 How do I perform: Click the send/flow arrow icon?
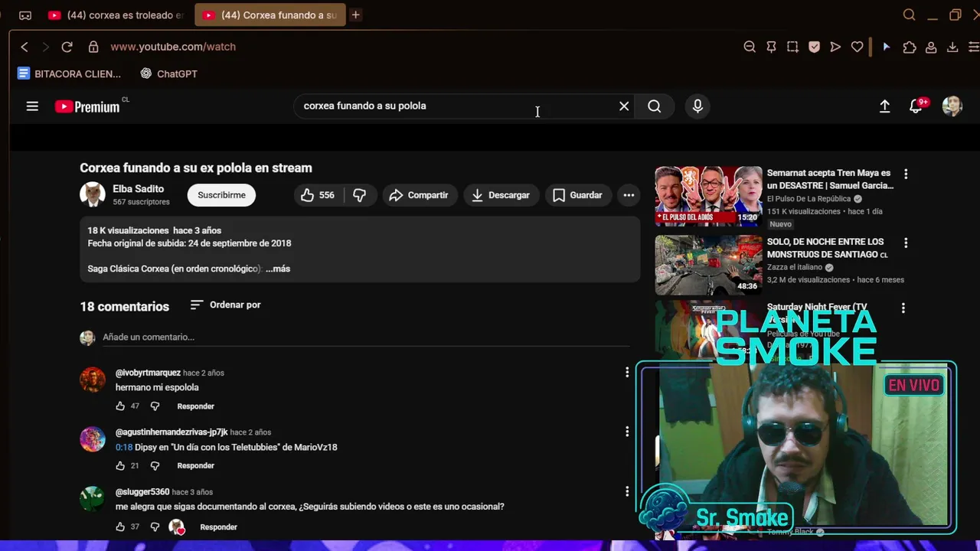(835, 47)
